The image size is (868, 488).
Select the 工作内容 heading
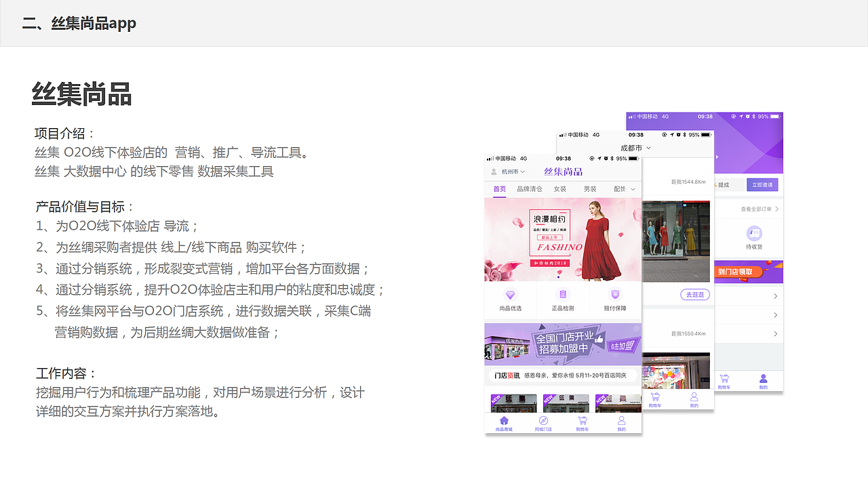tap(66, 373)
